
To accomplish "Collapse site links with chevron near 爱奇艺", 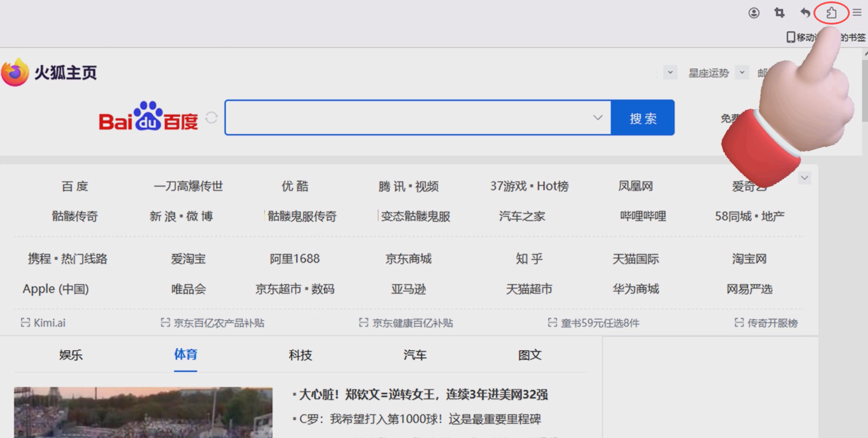I will pos(804,178).
